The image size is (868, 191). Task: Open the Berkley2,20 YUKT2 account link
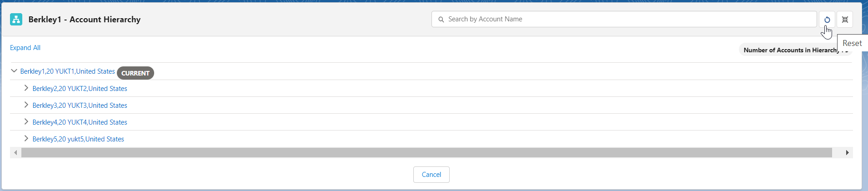tap(80, 89)
